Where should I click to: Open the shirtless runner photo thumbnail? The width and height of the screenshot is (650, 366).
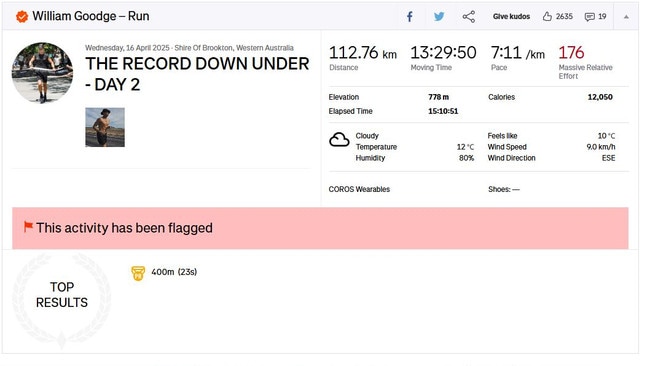click(105, 127)
